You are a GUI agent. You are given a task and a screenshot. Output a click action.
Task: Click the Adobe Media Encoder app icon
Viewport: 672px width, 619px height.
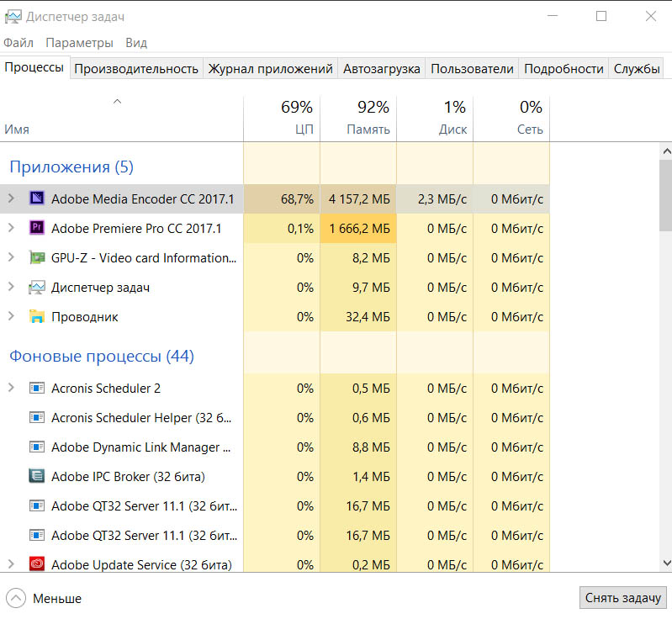point(37,198)
